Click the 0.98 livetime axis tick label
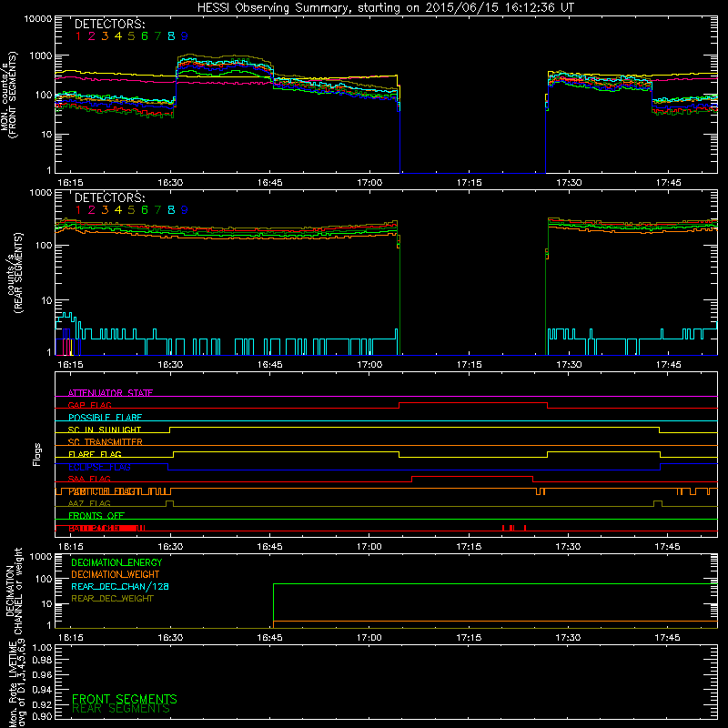This screenshot has width=728, height=728. coord(42,661)
